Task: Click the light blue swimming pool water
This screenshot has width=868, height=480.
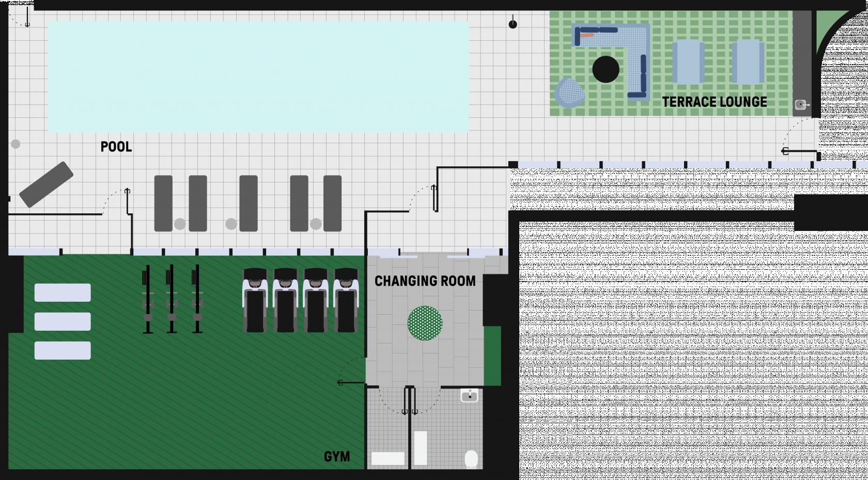Action: [x=258, y=76]
